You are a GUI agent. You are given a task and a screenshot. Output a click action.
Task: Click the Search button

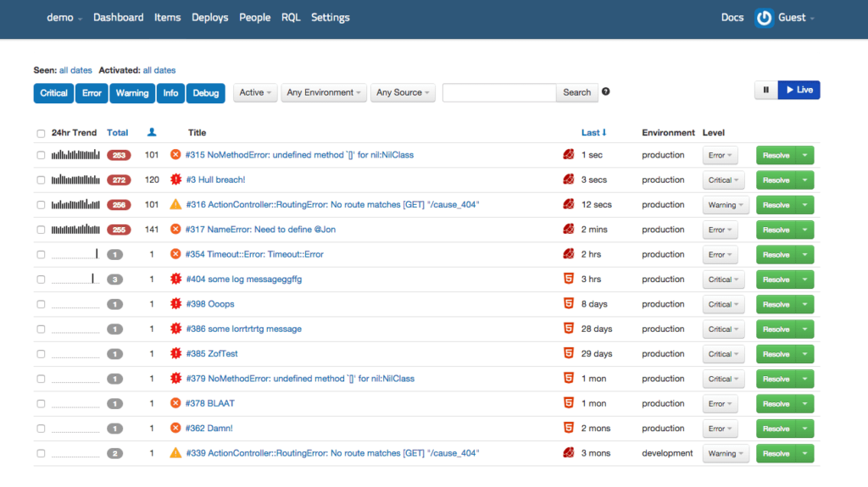click(576, 92)
